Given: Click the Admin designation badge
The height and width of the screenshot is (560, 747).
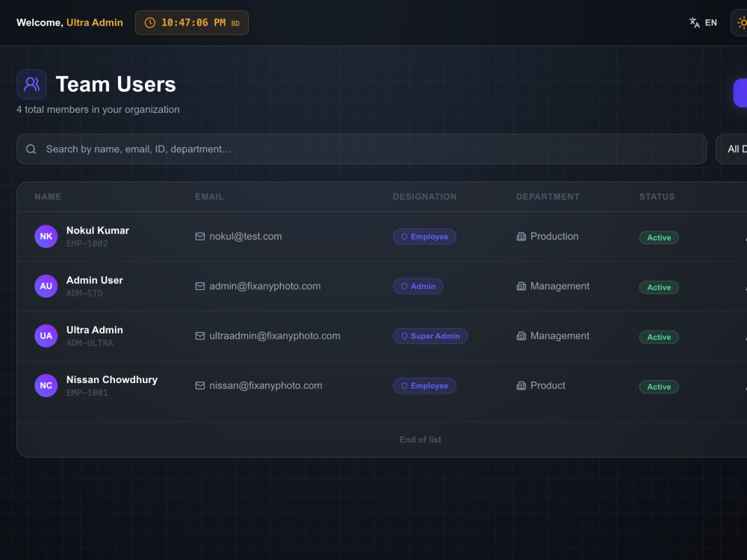Looking at the screenshot, I should tap(418, 286).
